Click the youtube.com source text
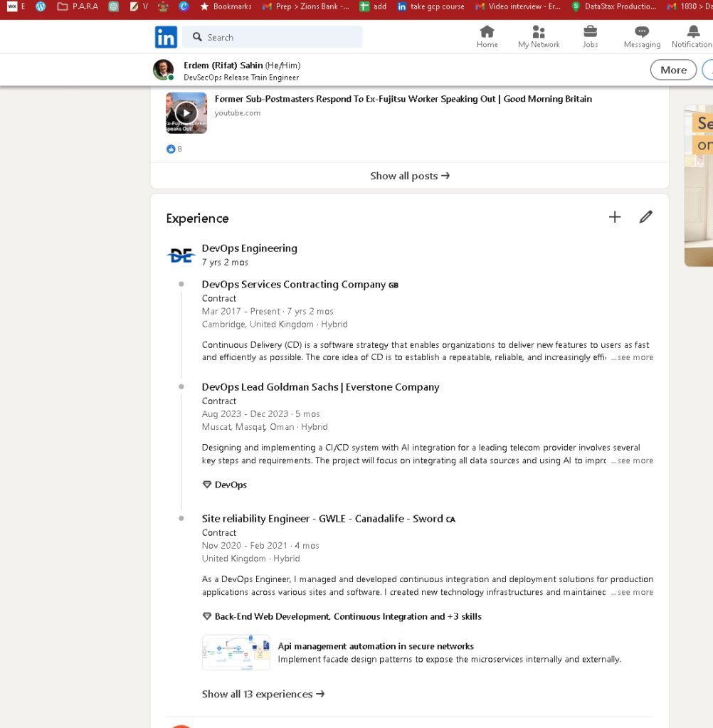The image size is (713, 728). click(237, 113)
